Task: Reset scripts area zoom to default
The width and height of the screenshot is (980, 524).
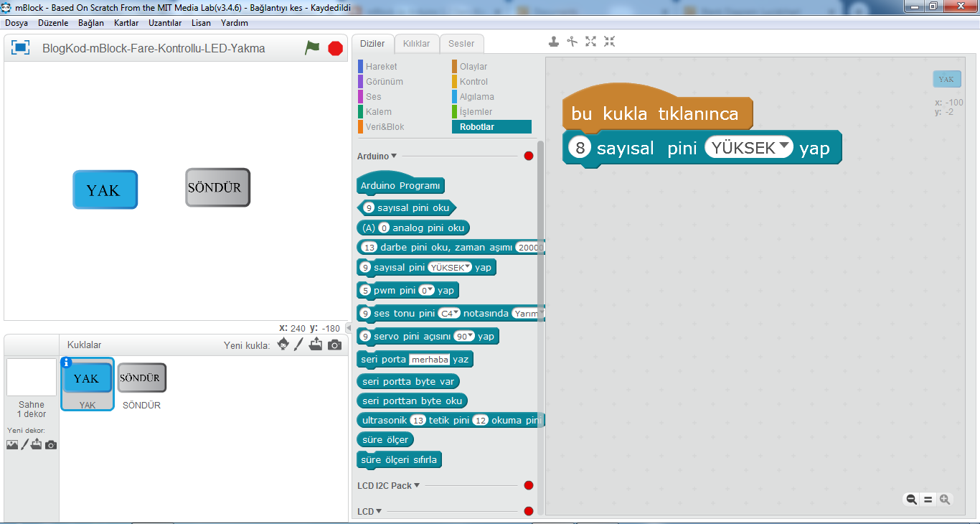Action: pyautogui.click(x=928, y=500)
